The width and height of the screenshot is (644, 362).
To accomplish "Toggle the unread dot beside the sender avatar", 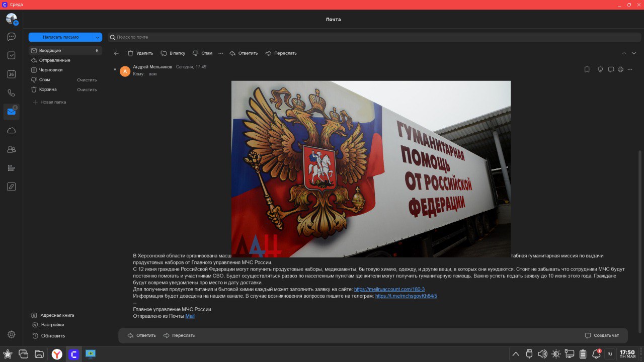I will point(115,69).
